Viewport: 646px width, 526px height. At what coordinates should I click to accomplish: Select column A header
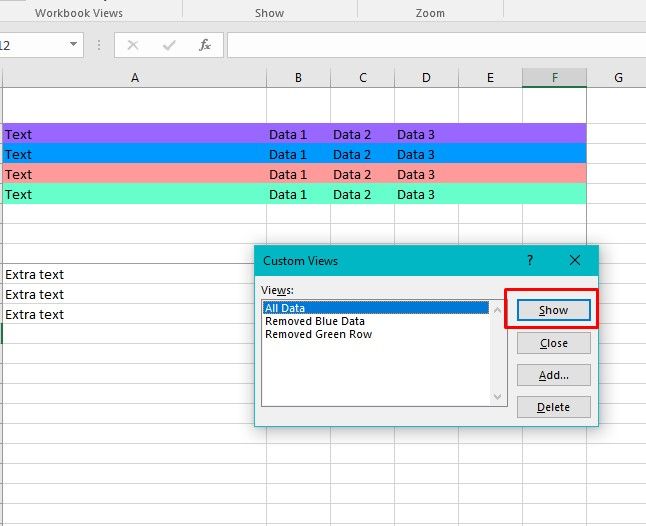pos(134,78)
